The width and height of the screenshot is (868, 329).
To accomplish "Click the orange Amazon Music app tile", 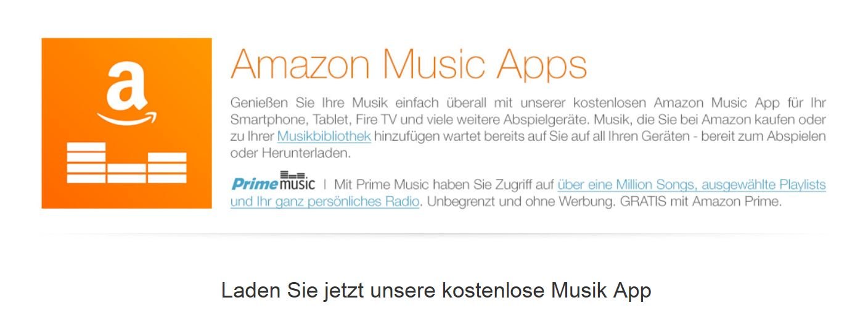I will tap(126, 123).
